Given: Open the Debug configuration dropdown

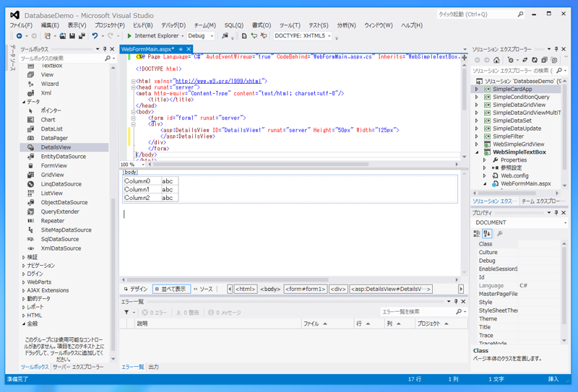Looking at the screenshot, I should tap(201, 36).
